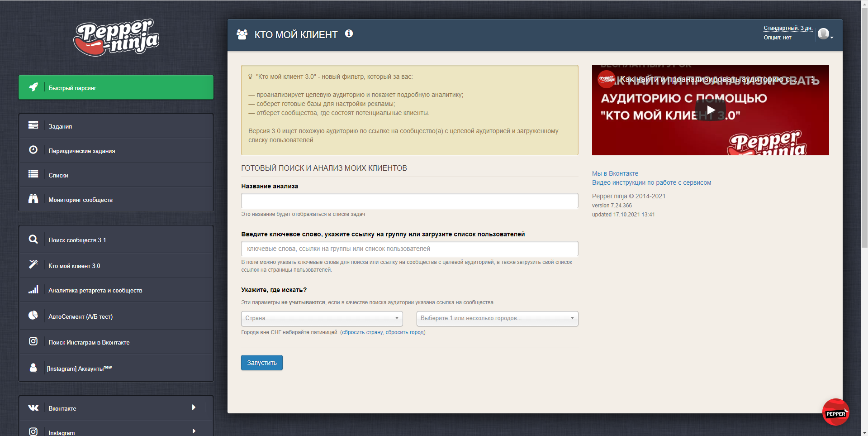
Task: Click the info icon next to page title
Action: pyautogui.click(x=349, y=34)
